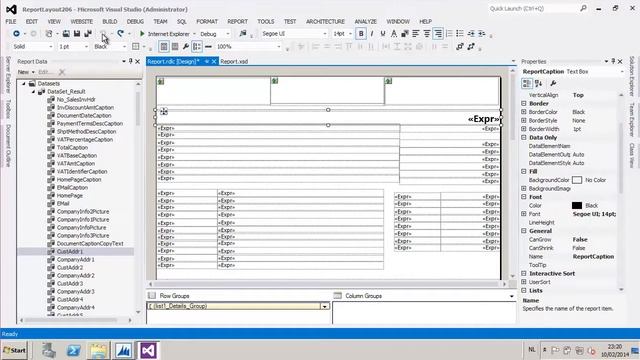The image size is (640, 360).
Task: Click the Save icon in toolbar
Action: pyautogui.click(x=77, y=33)
